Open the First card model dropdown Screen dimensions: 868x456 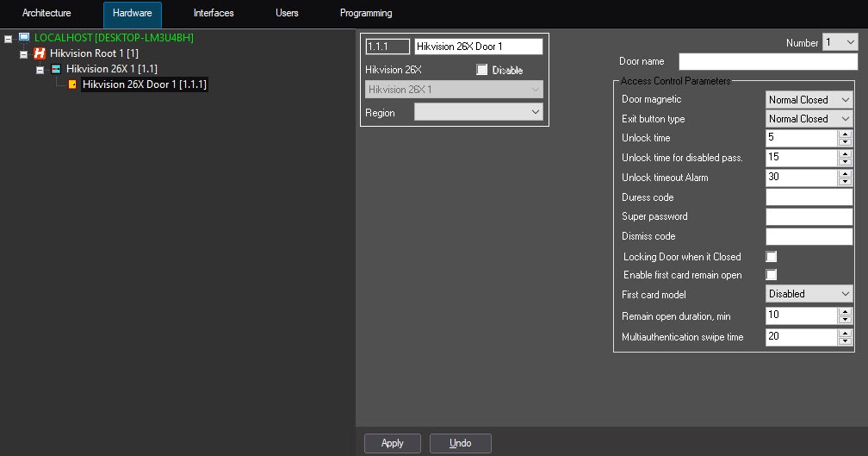(x=809, y=294)
